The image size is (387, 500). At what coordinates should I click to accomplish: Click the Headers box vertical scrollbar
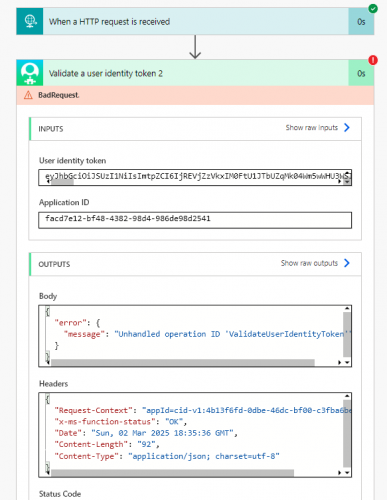click(x=347, y=433)
